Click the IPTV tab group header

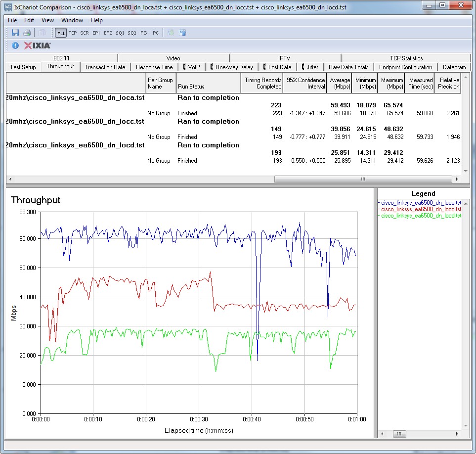click(284, 58)
